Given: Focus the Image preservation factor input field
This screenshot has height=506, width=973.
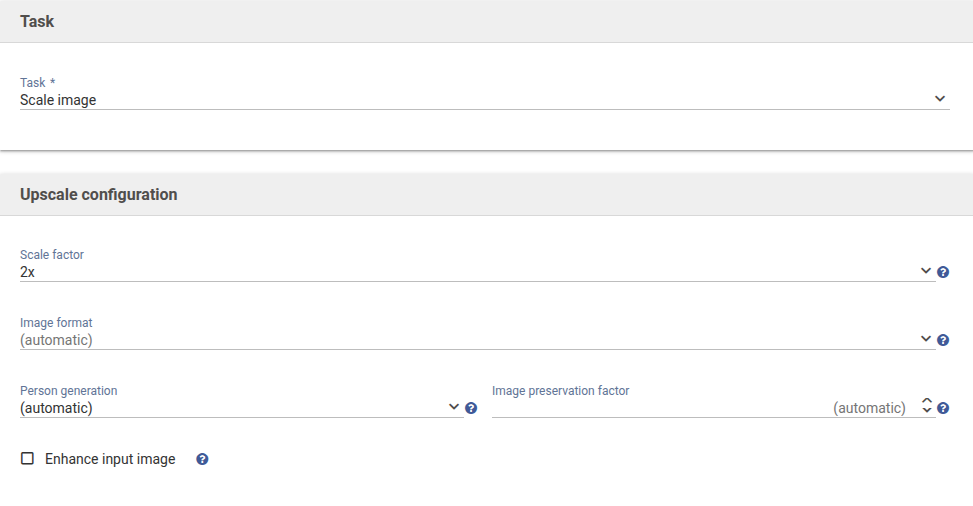Looking at the screenshot, I should point(700,408).
